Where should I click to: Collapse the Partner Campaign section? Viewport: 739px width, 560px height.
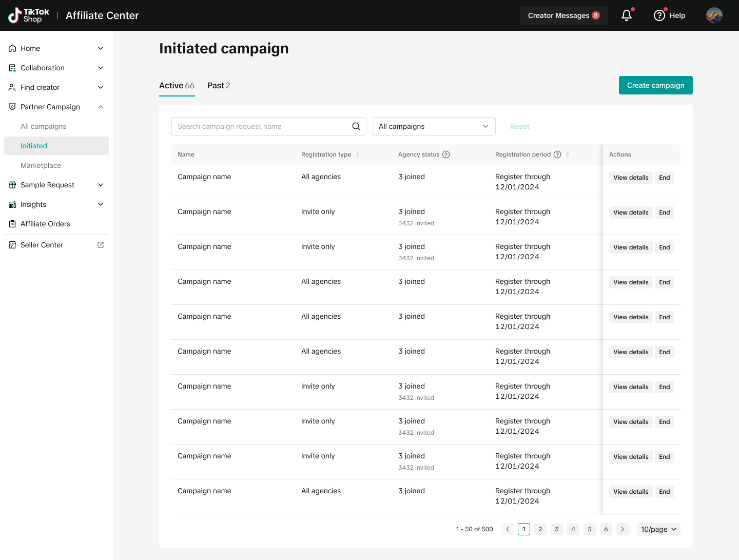[101, 107]
